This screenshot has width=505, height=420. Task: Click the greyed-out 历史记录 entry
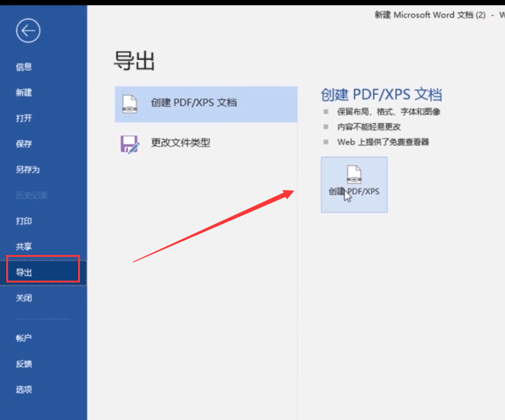[x=31, y=195]
